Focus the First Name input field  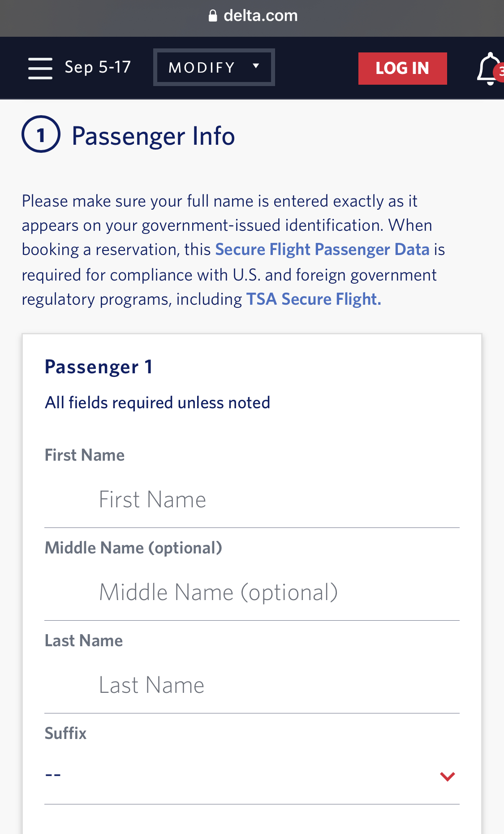tap(252, 500)
